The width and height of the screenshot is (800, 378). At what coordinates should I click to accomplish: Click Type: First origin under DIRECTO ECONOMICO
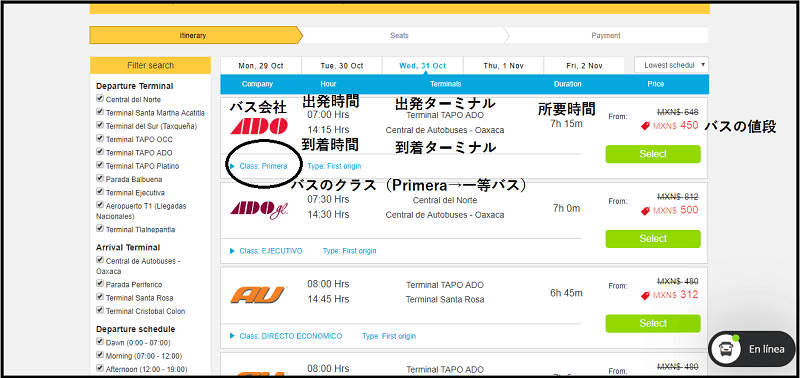click(389, 336)
